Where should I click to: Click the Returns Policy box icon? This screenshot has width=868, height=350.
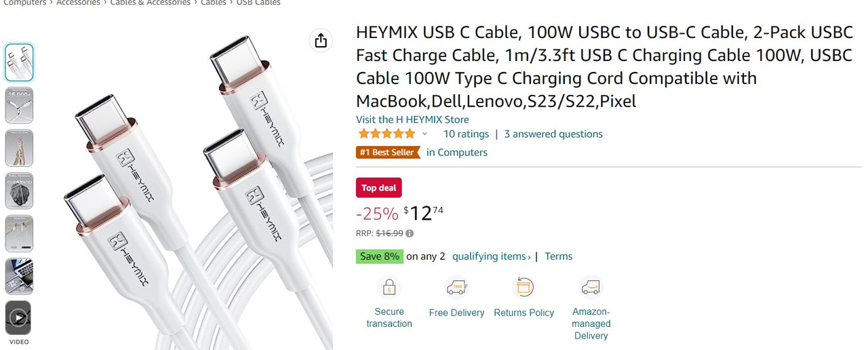524,288
